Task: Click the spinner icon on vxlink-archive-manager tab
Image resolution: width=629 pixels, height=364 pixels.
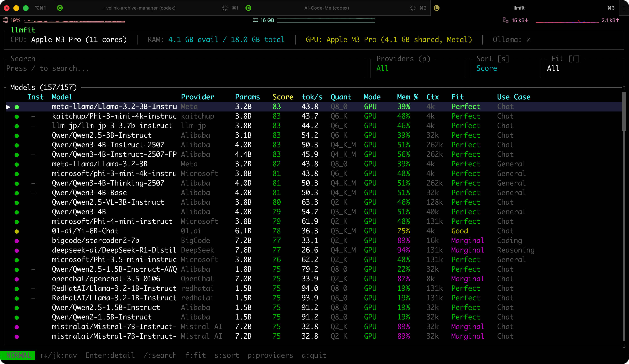Action: click(225, 8)
